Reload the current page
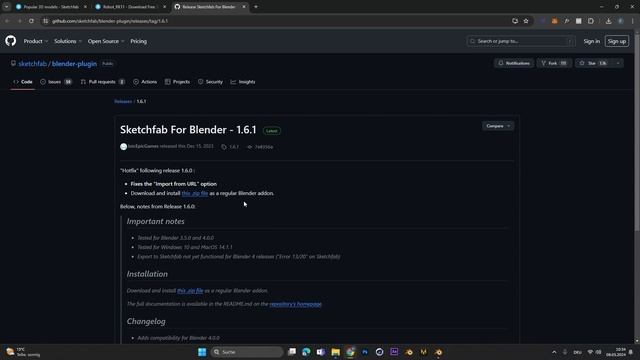The image size is (640, 360). 31,21
